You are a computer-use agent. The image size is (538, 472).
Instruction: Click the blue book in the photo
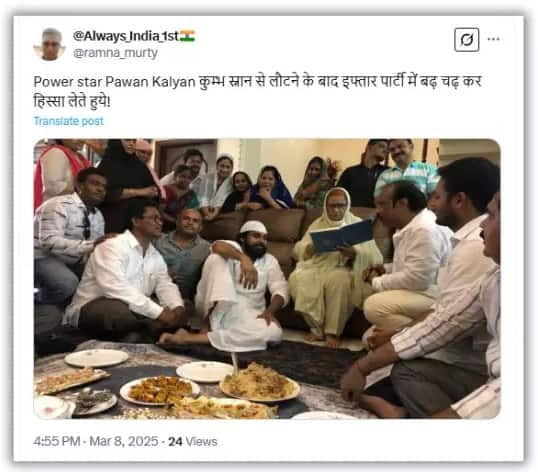coord(343,235)
